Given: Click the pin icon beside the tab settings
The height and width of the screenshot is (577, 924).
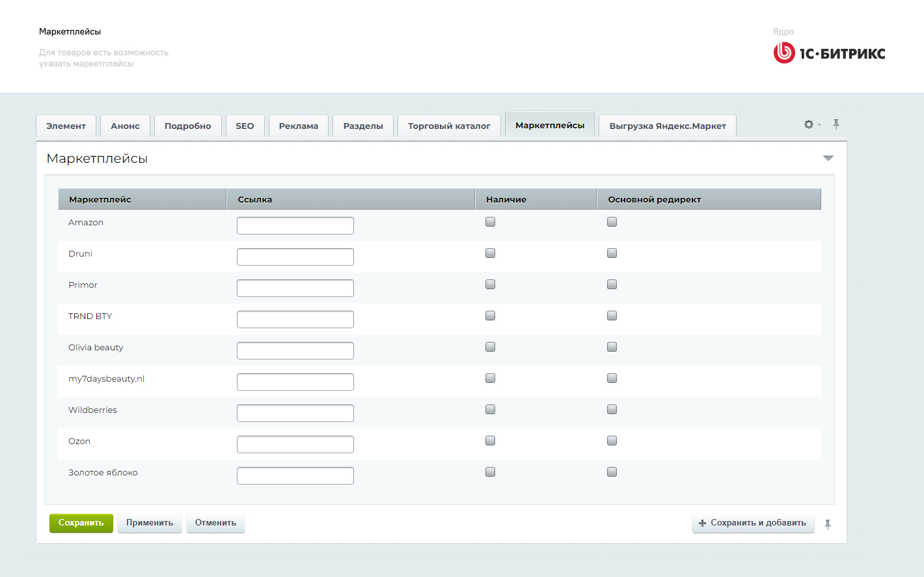Looking at the screenshot, I should point(836,124).
